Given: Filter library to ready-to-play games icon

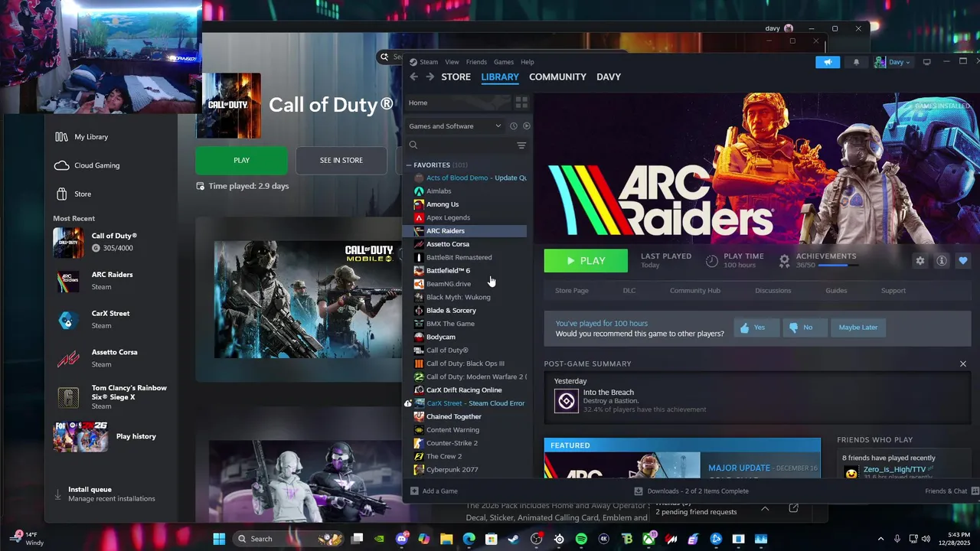Looking at the screenshot, I should coord(527,126).
